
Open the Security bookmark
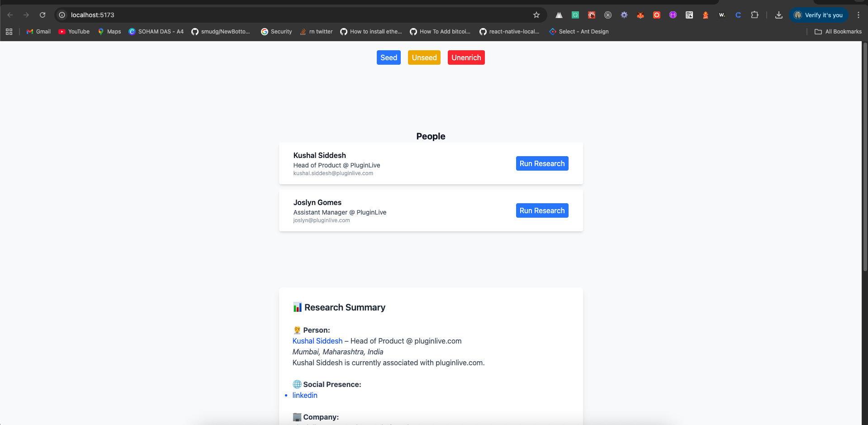(x=276, y=32)
